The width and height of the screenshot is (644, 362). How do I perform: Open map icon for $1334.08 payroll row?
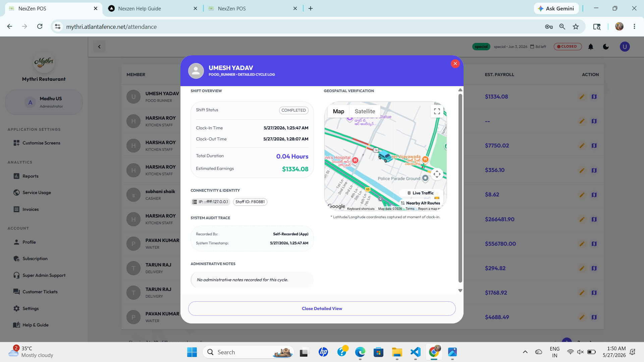594,97
